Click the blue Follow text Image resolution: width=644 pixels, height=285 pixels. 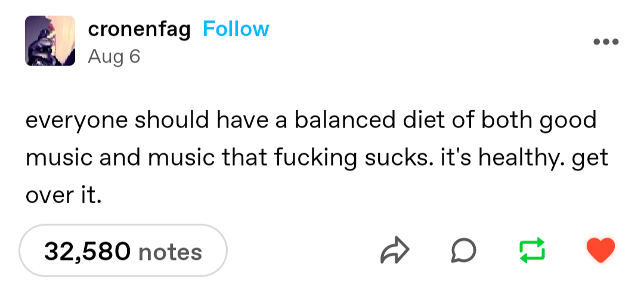coord(236,29)
